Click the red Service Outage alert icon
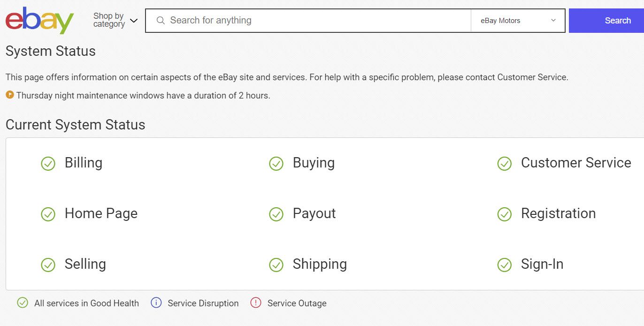This screenshot has width=644, height=326. coord(256,303)
